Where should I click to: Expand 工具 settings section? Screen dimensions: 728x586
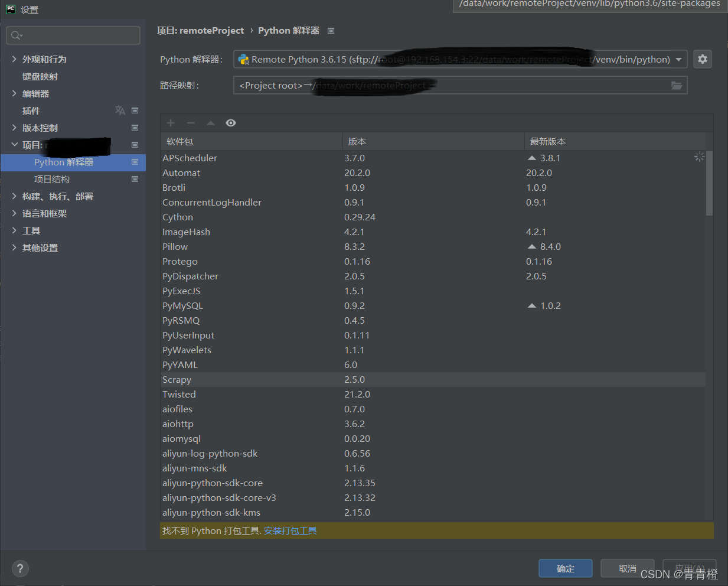coord(14,230)
